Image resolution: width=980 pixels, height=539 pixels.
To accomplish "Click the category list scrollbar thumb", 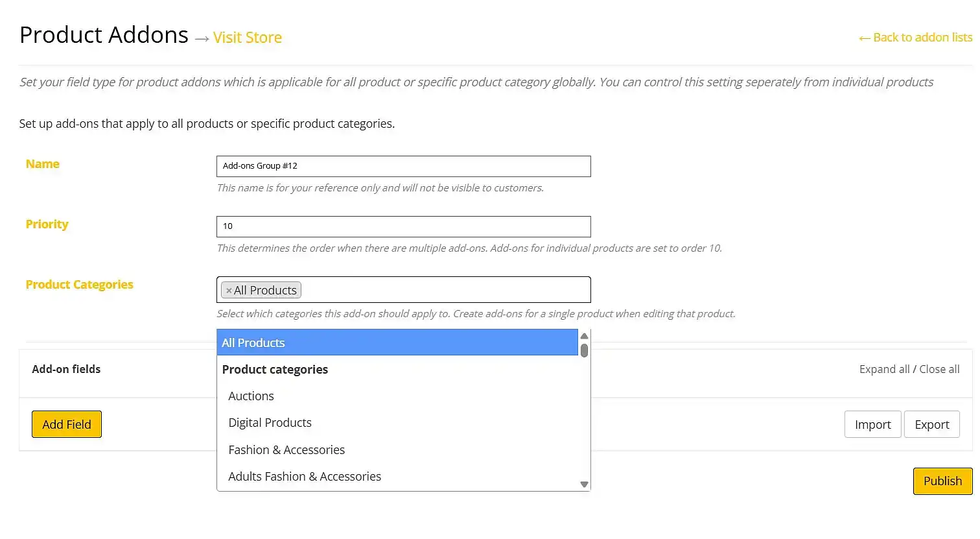I will coord(584,350).
